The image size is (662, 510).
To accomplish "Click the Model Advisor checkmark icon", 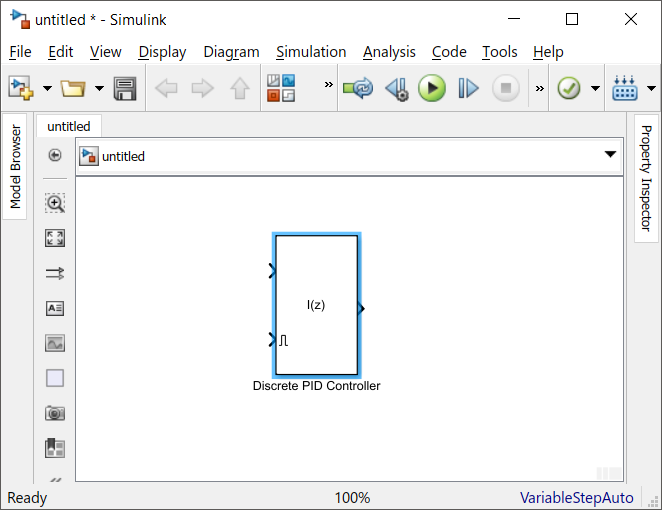I will pos(569,88).
